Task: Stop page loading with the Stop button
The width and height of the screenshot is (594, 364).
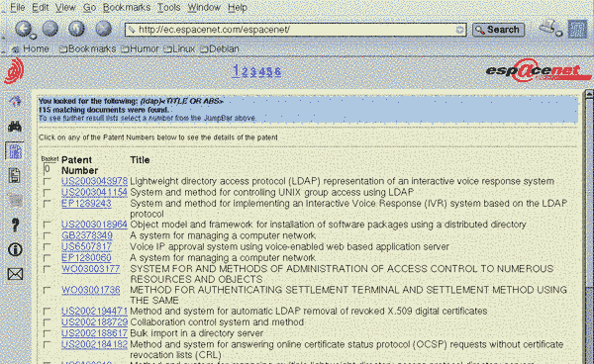Action: (x=103, y=29)
